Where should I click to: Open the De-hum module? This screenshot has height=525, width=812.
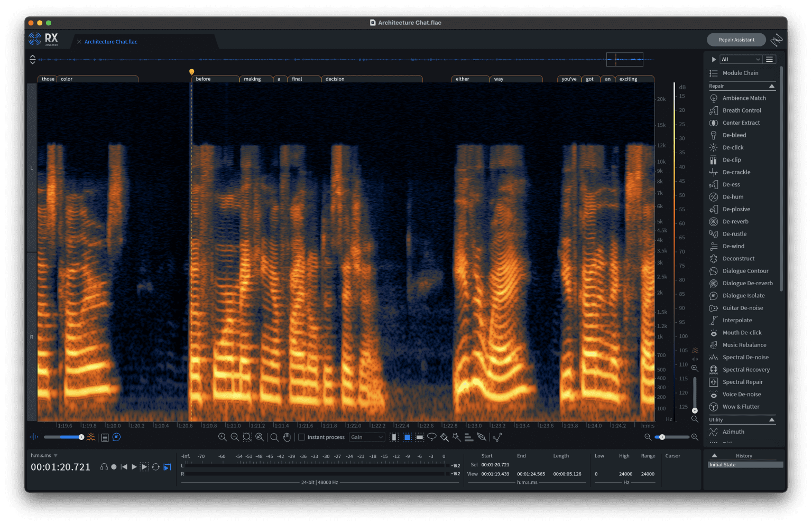732,196
